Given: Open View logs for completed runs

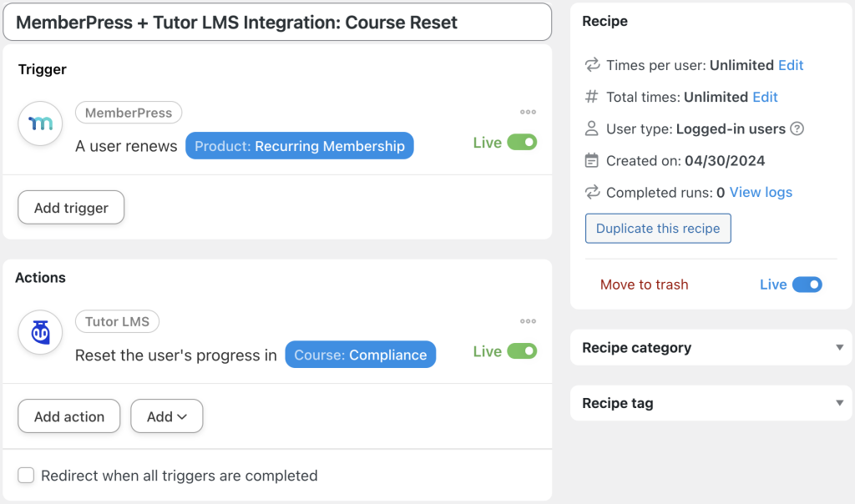Looking at the screenshot, I should [761, 192].
